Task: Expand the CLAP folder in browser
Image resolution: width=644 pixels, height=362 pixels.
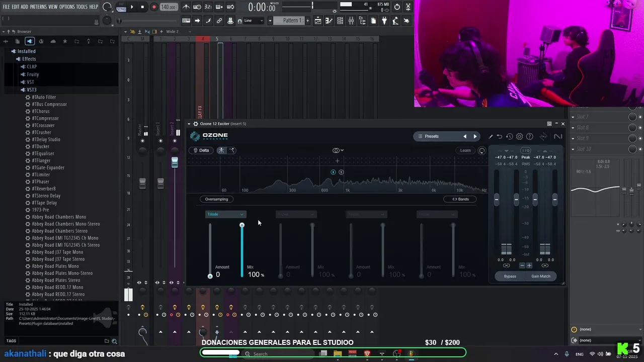Action: tap(29, 66)
